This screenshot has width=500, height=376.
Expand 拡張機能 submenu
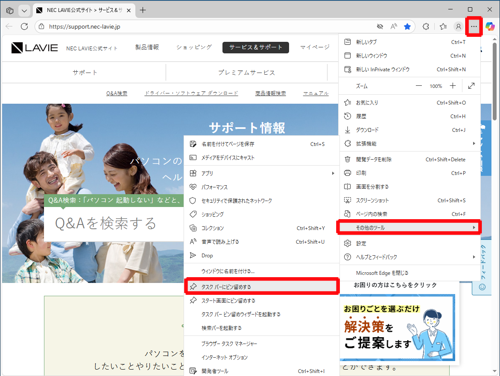click(x=410, y=144)
